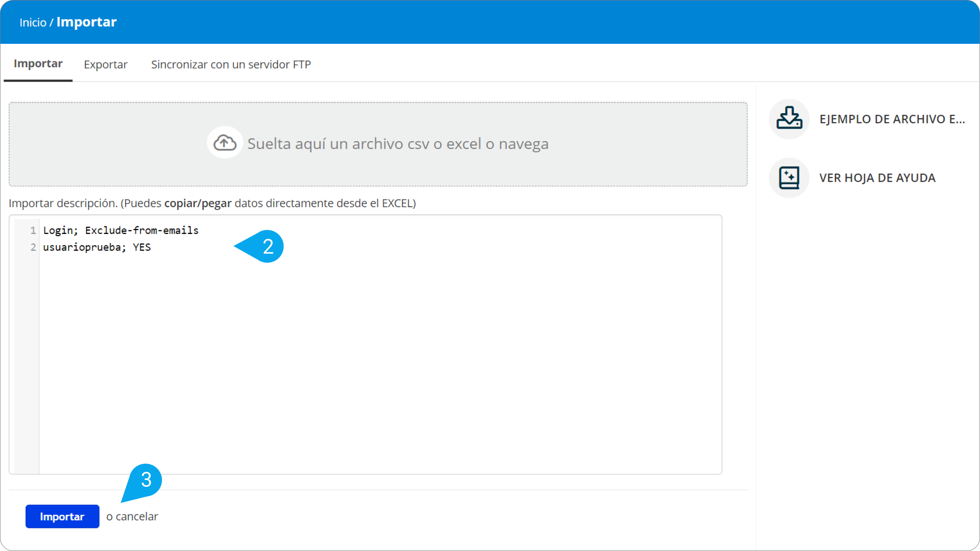Image resolution: width=980 pixels, height=551 pixels.
Task: Click line number 2 in the gutter
Action: coord(33,247)
